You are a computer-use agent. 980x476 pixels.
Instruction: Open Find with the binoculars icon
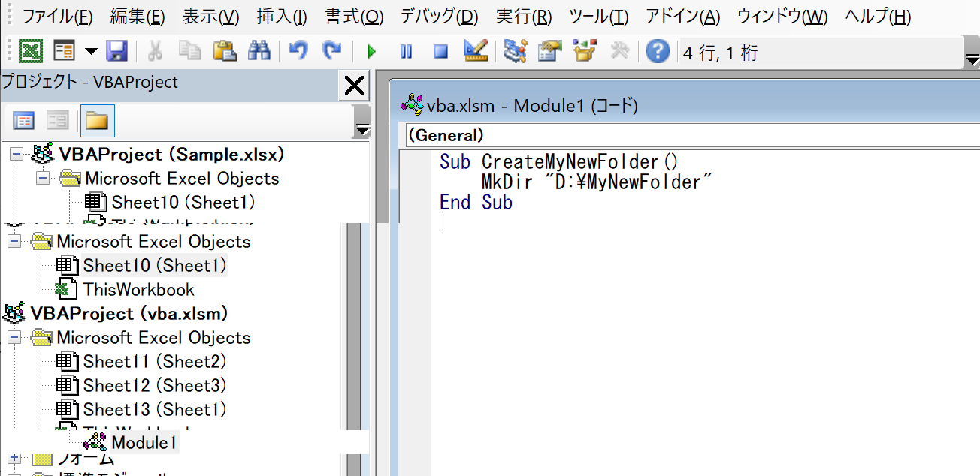(259, 51)
